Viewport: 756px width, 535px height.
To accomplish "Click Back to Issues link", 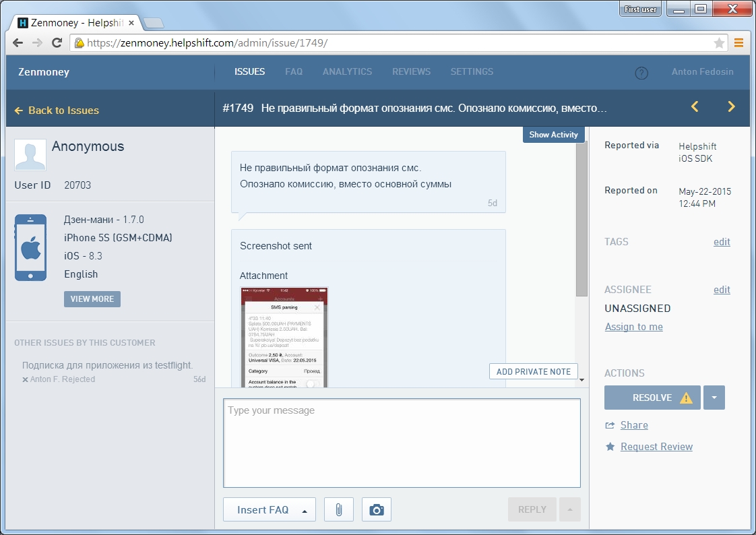I will coord(57,111).
